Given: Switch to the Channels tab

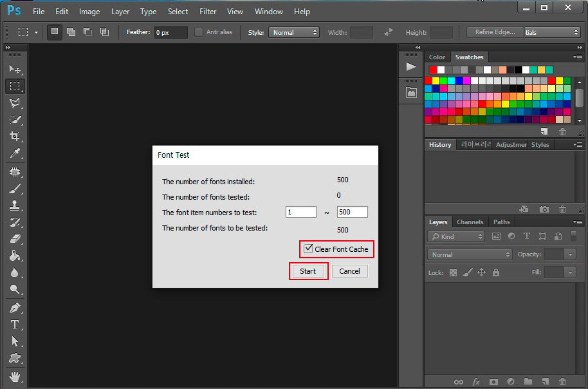Looking at the screenshot, I should click(x=470, y=222).
